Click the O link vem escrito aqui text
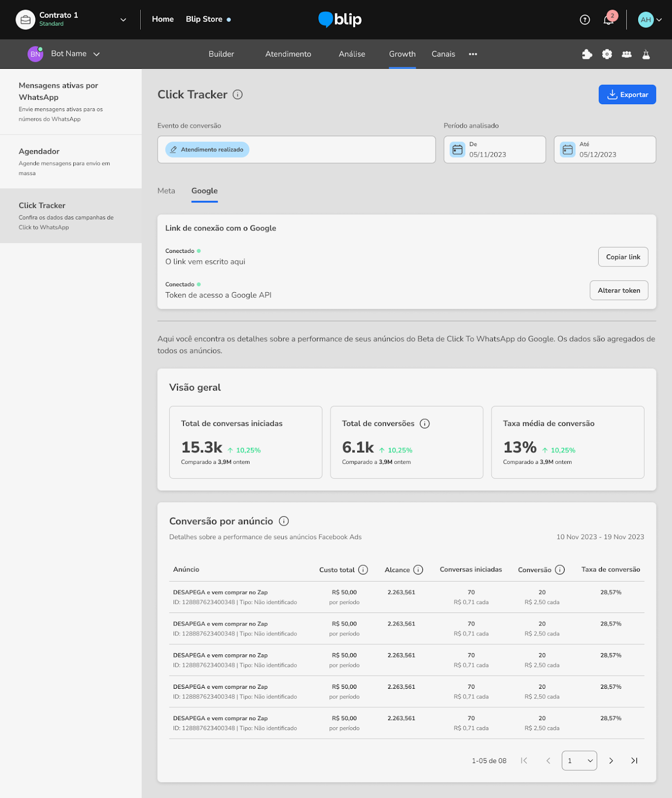This screenshot has width=672, height=798. point(205,261)
